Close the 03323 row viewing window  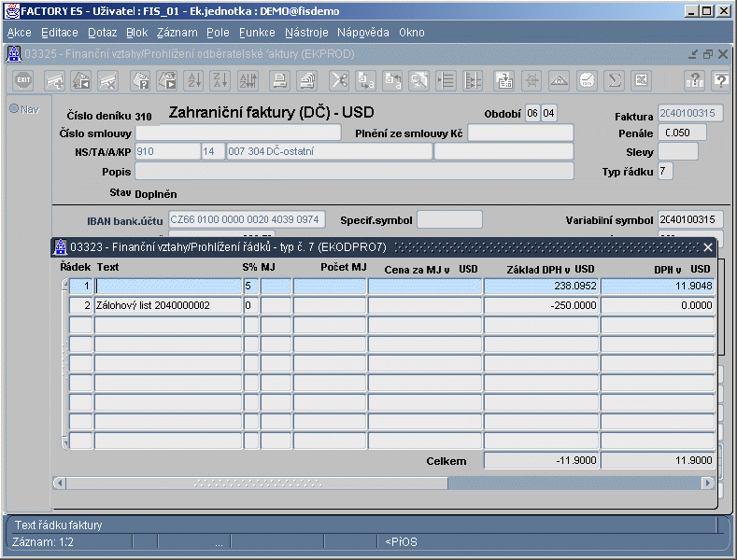(708, 247)
